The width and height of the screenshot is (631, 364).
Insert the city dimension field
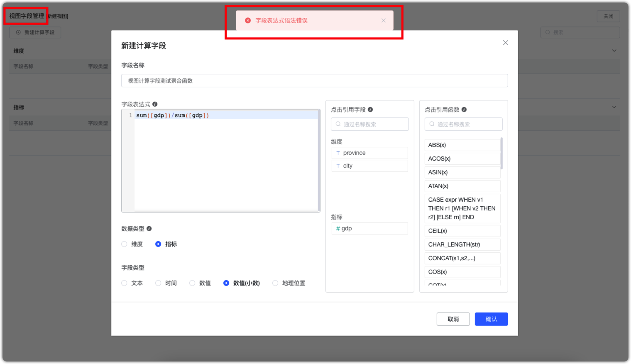pyautogui.click(x=370, y=166)
